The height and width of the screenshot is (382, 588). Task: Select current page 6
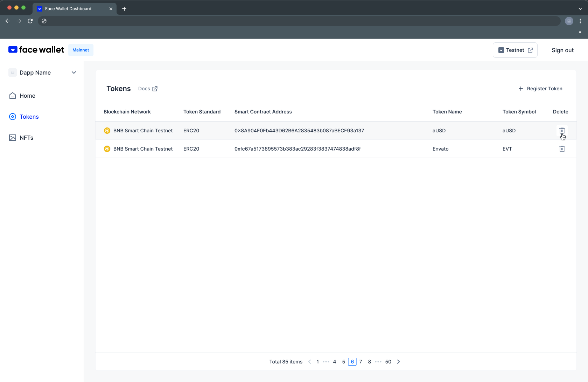click(352, 362)
